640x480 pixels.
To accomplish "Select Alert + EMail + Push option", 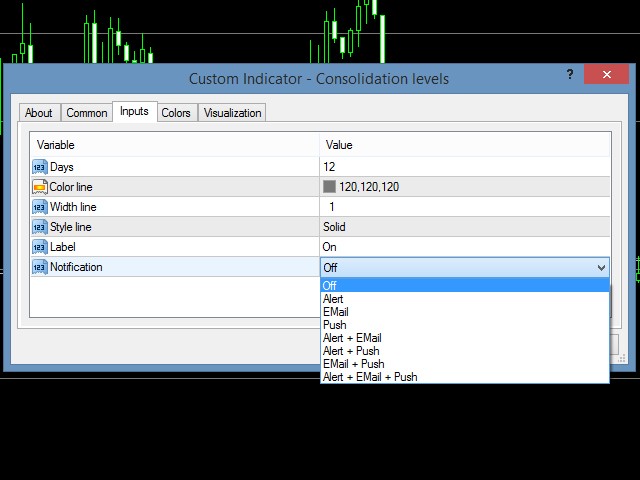I will click(x=370, y=377).
